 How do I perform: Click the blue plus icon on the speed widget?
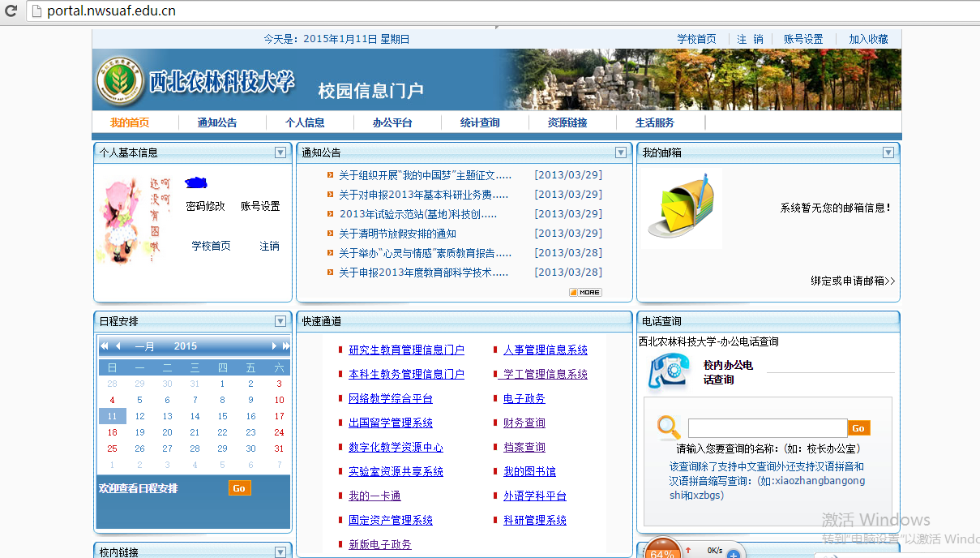point(733,554)
